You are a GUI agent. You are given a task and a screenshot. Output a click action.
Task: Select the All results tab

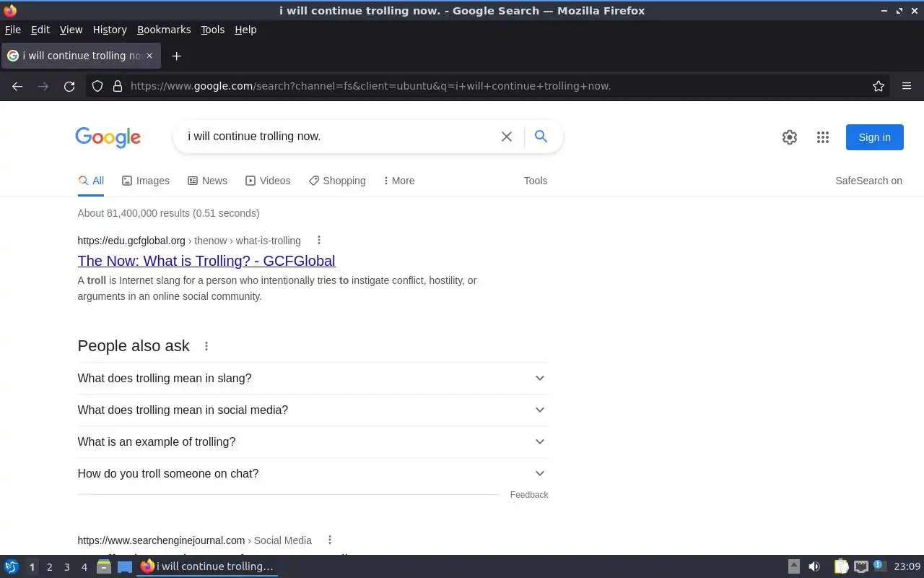pos(91,181)
